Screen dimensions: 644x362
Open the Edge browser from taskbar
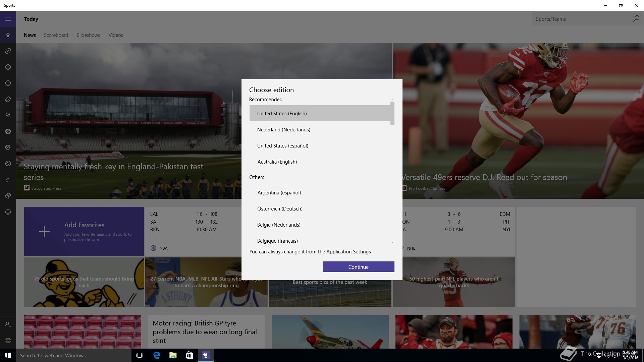(x=157, y=355)
